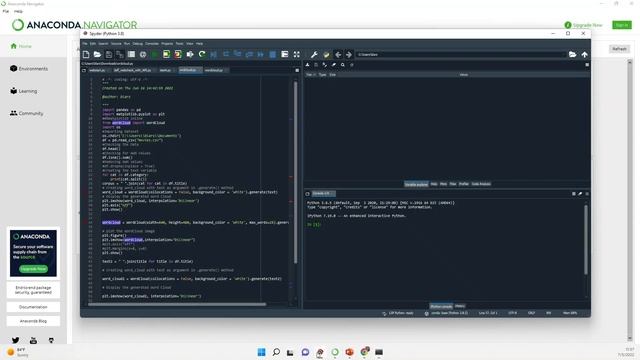Open editor pane options menu
Screen dimensions: 640x360
click(x=297, y=70)
